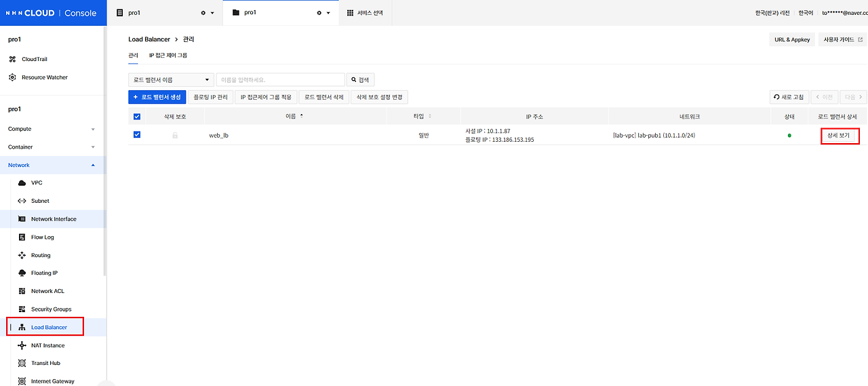Screen dimensions: 868x386
Task: Click the 로드 밸런서 생성 button
Action: 157,97
